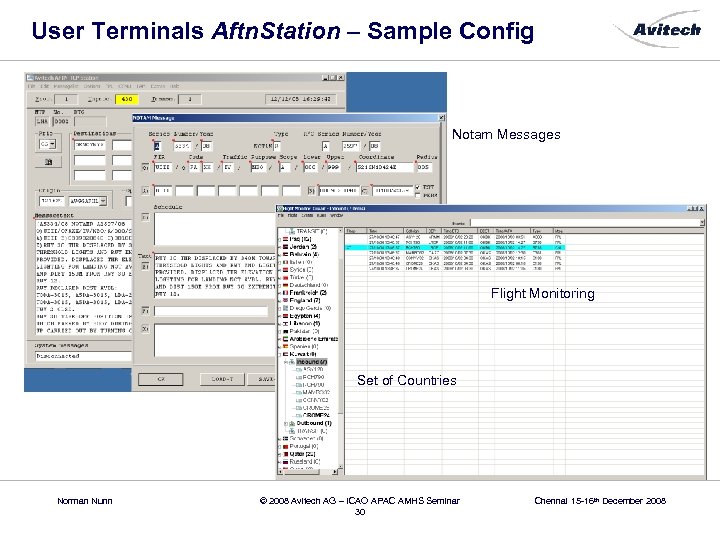The height and width of the screenshot is (540, 720).
Task: Open the File menu in AFTN Station window
Action: click(x=31, y=86)
